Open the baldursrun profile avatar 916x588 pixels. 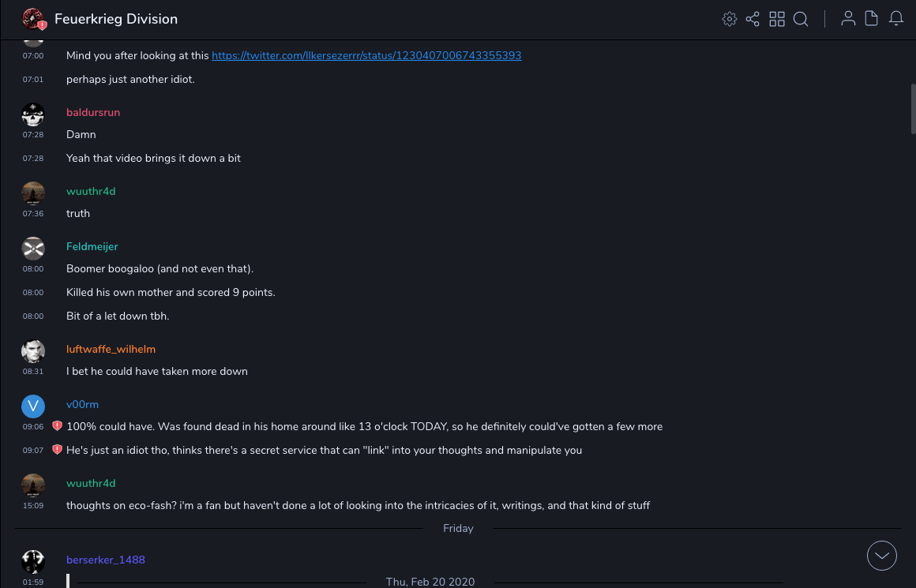tap(33, 114)
